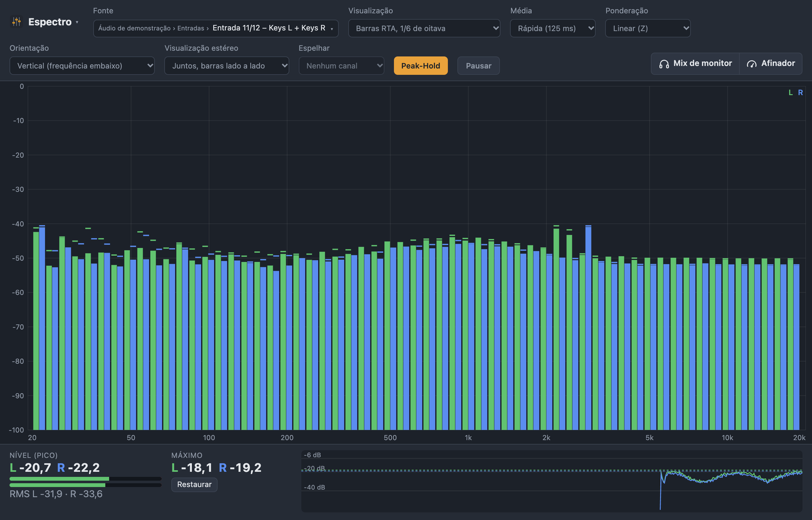
Task: Click Restaurar to reset maximum levels
Action: 194,484
